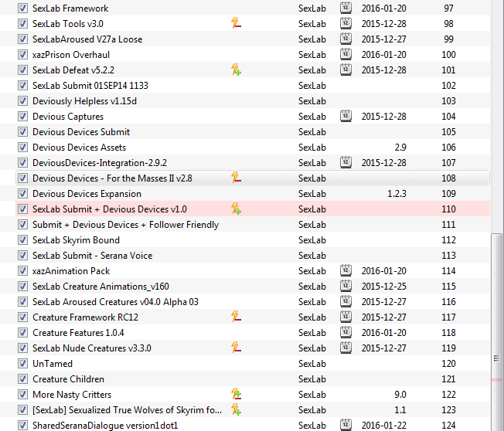Screen dimensions: 504x431
Task: Click the conflict flag icon for Devious Devices - For the Masses II
Action: coord(236,178)
